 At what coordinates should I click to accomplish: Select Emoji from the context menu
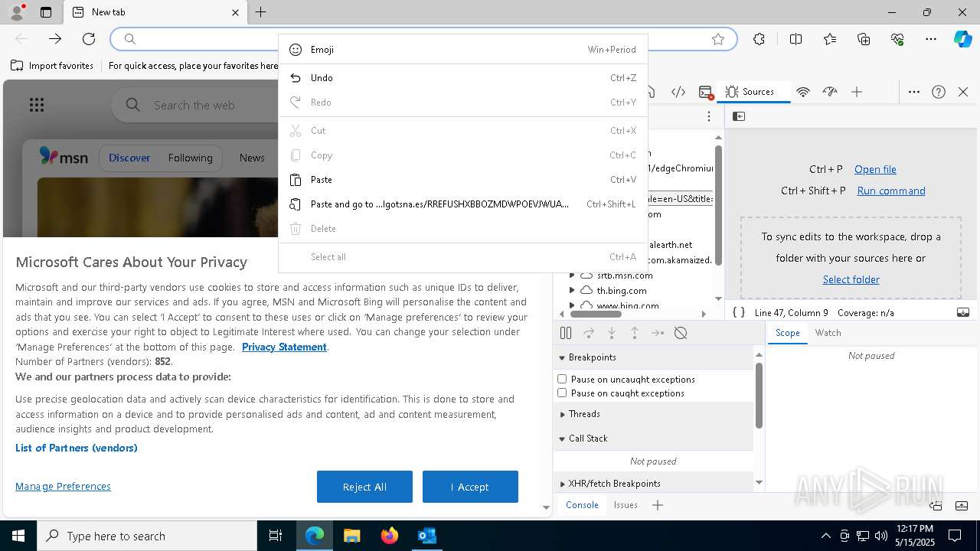pos(463,50)
